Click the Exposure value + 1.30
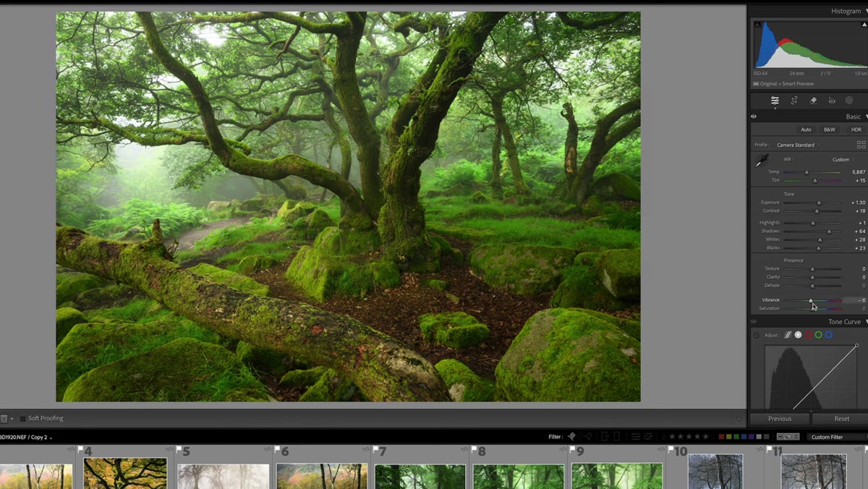 pyautogui.click(x=858, y=203)
